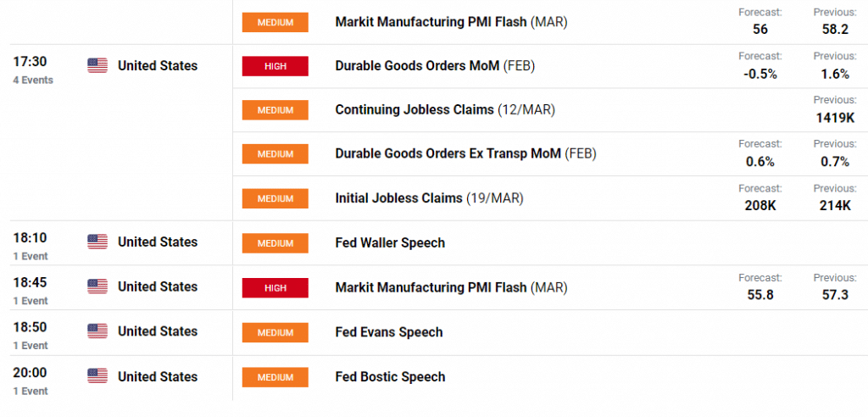Select MEDIUM badge for Continuing Jobless Claims
868x417 pixels.
coord(275,109)
